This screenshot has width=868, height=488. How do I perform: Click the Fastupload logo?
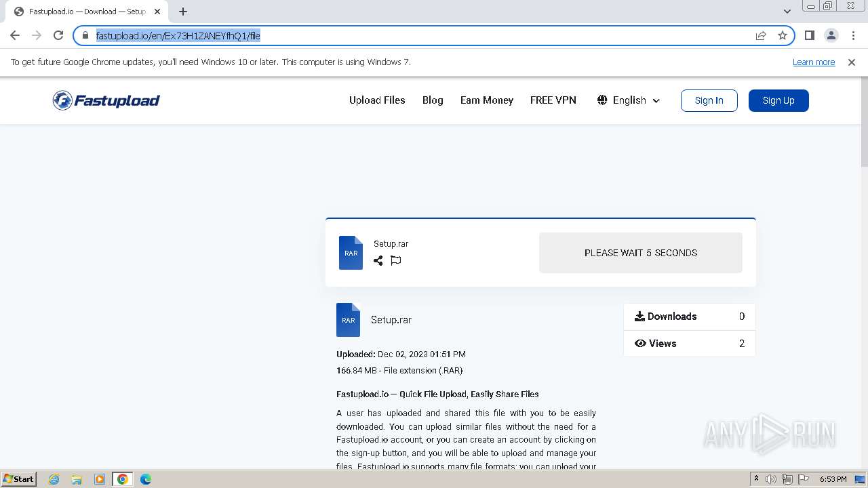click(106, 100)
